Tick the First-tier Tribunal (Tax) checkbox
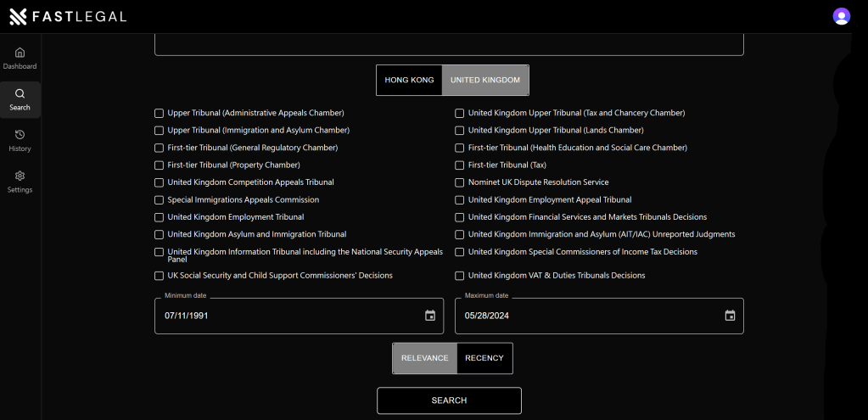 [460, 165]
